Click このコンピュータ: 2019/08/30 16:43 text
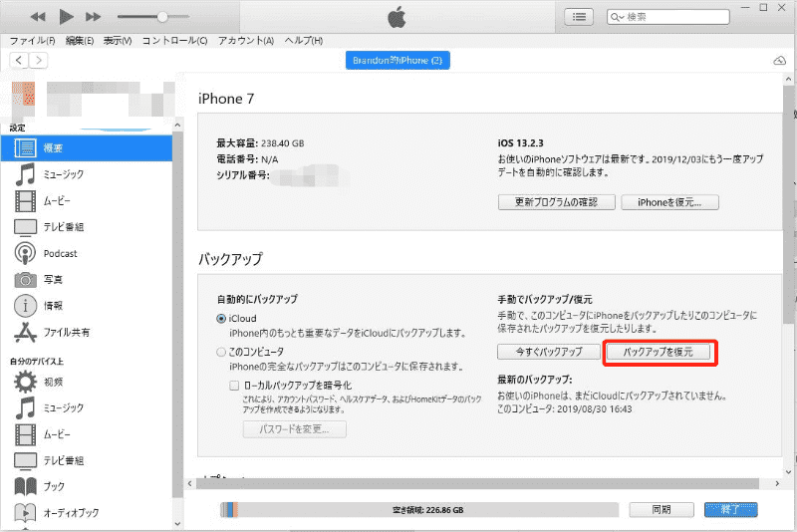797x532 pixels. coord(564,409)
